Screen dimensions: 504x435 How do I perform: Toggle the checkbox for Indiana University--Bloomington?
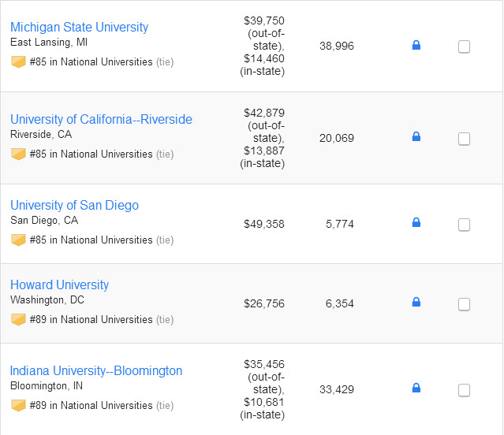tap(464, 390)
